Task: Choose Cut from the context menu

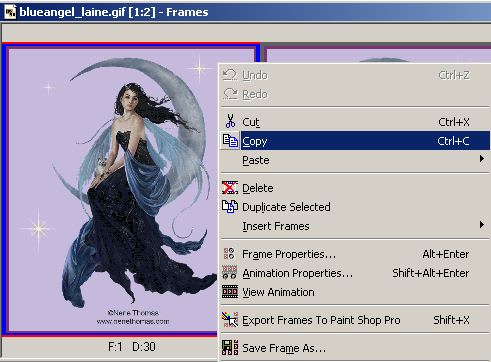Action: pyautogui.click(x=355, y=122)
